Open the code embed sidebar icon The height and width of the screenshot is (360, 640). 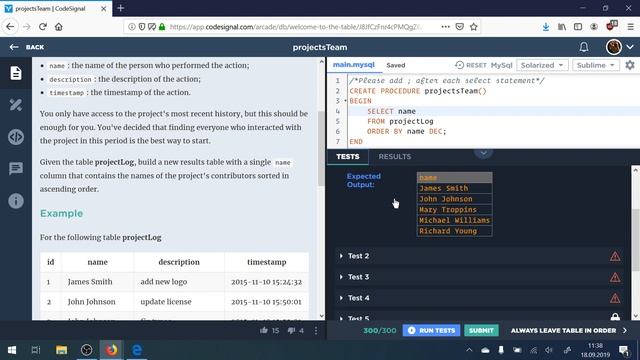point(16,137)
